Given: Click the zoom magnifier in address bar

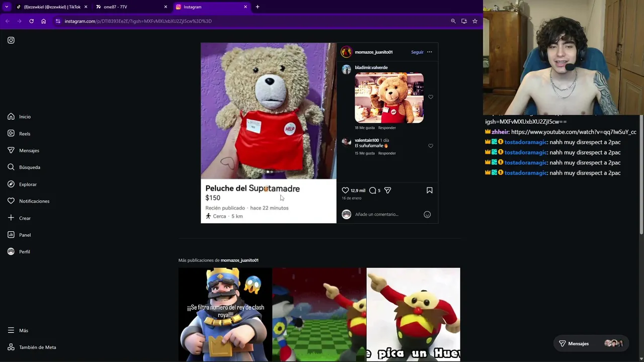Looking at the screenshot, I should click(453, 21).
